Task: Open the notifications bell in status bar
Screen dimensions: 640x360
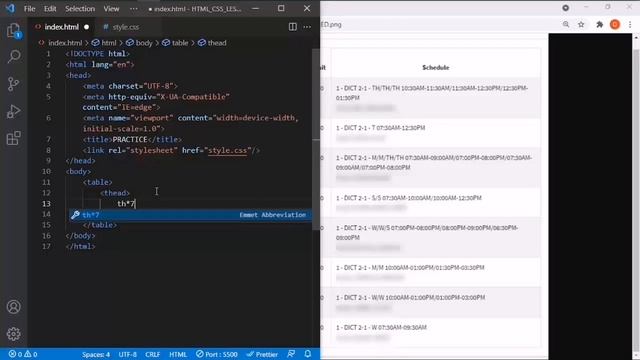Action: (x=308, y=354)
